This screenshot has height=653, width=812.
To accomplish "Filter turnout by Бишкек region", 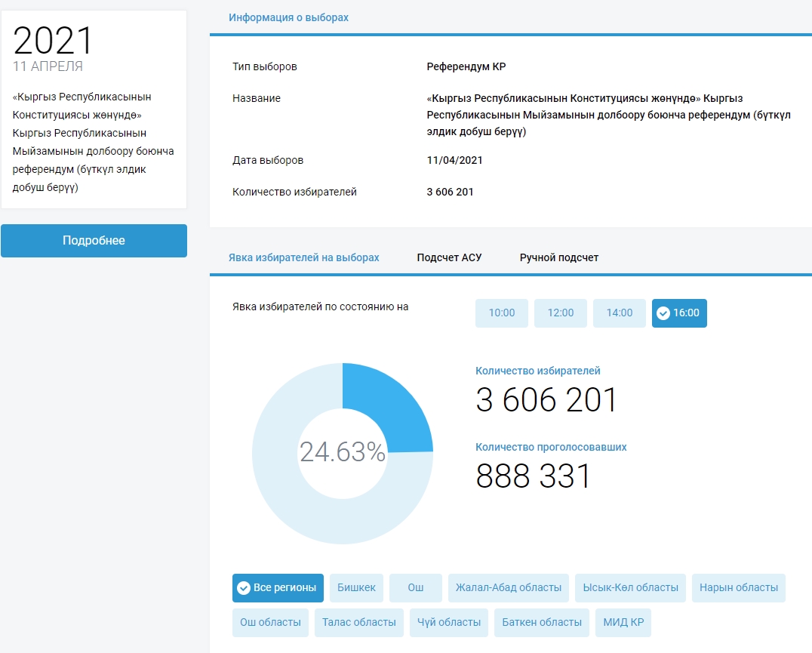I will (x=357, y=588).
